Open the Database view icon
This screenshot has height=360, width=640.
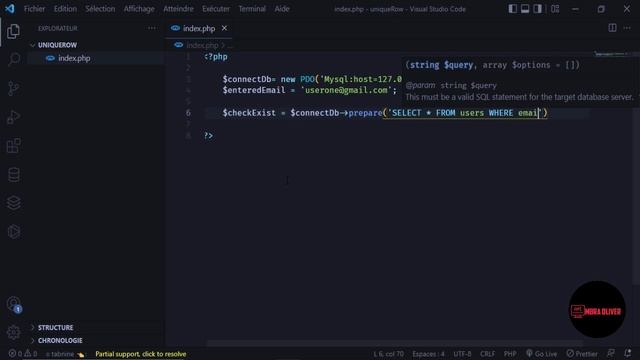pos(13,175)
